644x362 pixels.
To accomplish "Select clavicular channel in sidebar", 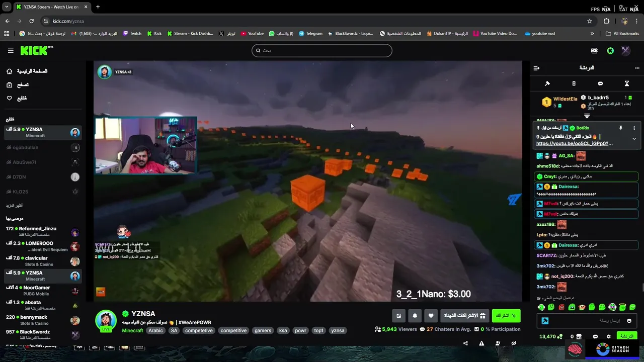I will pos(42,261).
